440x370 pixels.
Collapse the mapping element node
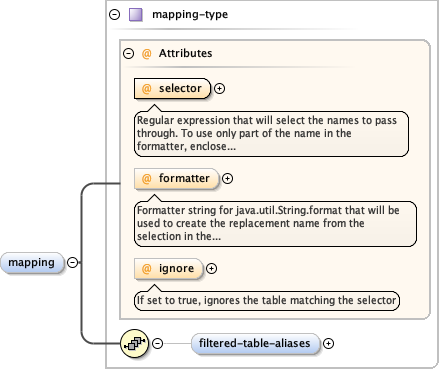(x=73, y=263)
